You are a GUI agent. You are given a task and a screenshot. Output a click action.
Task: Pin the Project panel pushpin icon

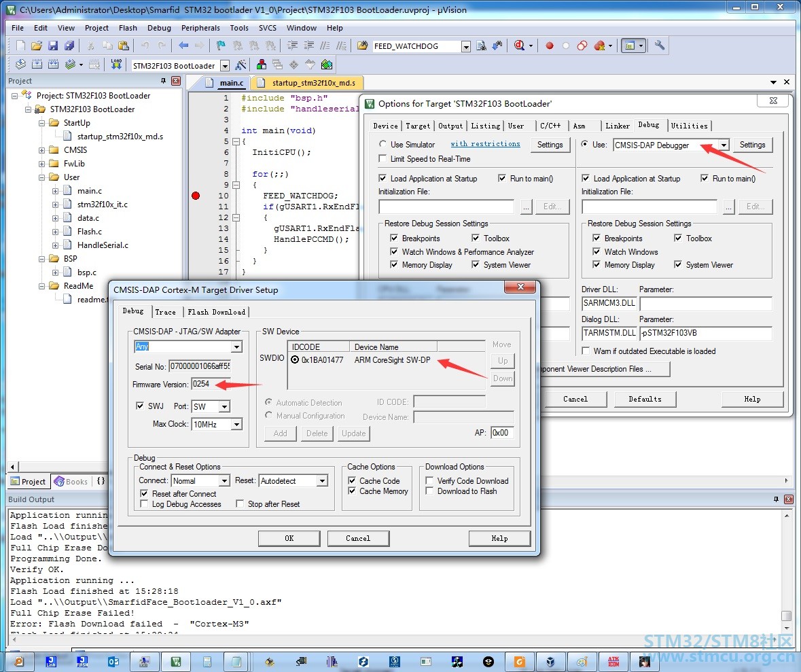(x=164, y=81)
